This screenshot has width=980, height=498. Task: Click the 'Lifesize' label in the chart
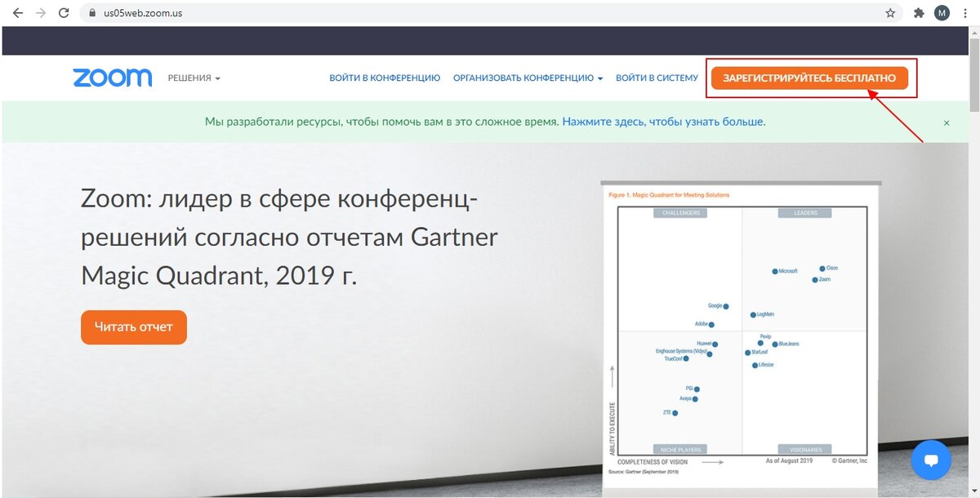766,365
